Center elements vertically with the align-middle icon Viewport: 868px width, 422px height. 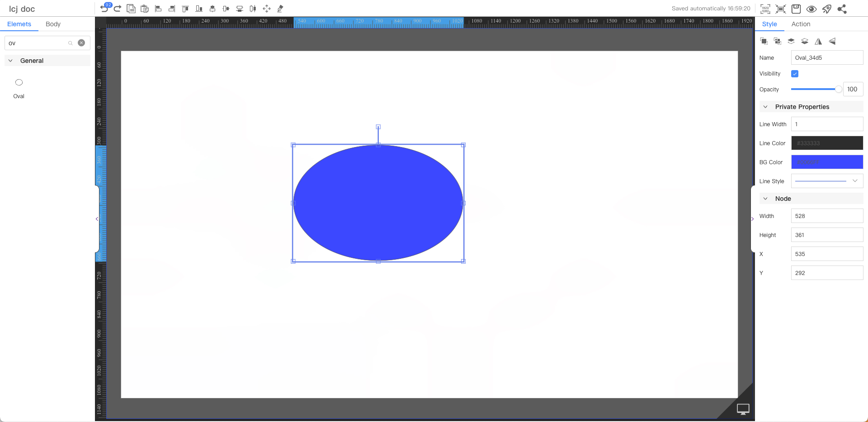226,9
